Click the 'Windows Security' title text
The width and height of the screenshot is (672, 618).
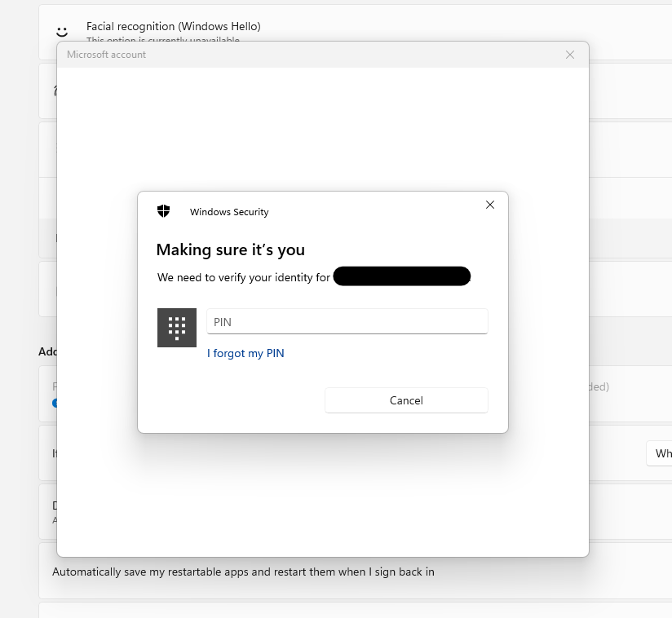229,212
